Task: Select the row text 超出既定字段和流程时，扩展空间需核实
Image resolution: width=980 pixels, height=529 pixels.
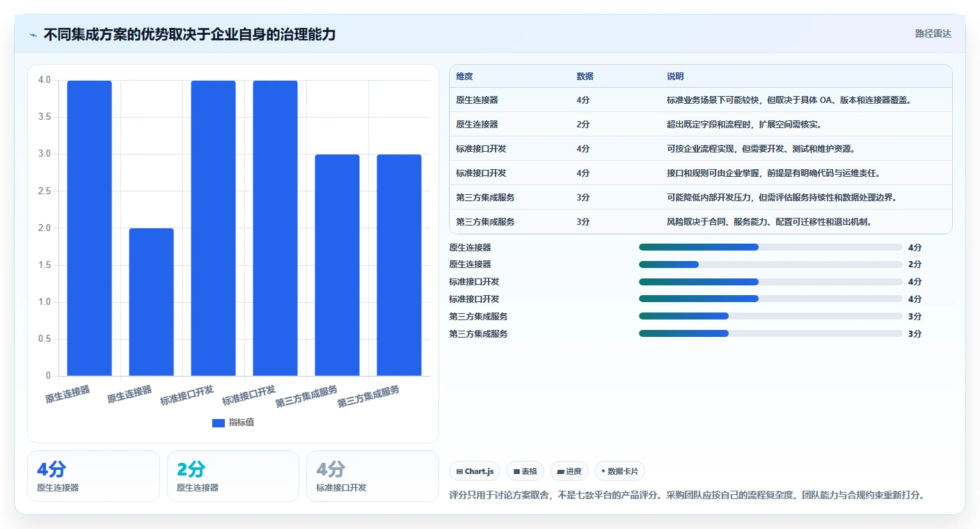Action: tap(744, 125)
